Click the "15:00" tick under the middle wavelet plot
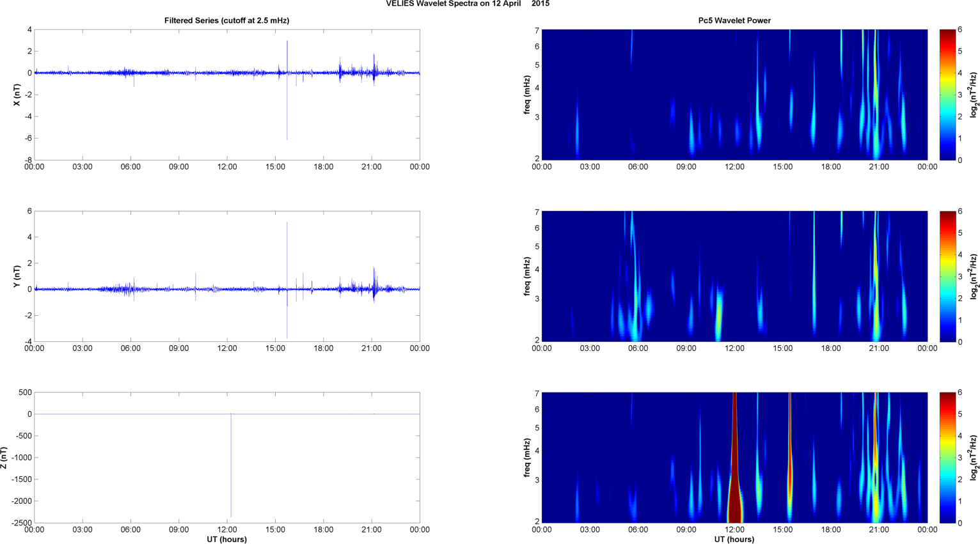Screen dimensions: 980x544 [783, 348]
